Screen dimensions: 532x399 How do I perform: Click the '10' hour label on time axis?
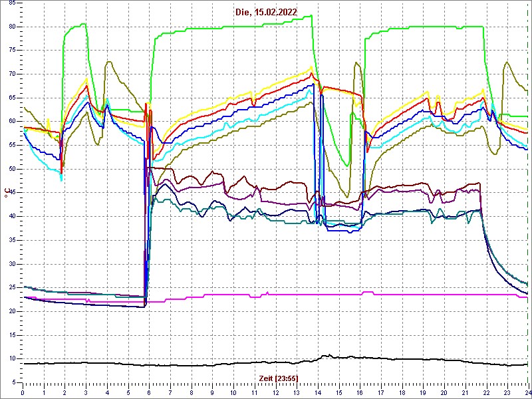[233, 392]
